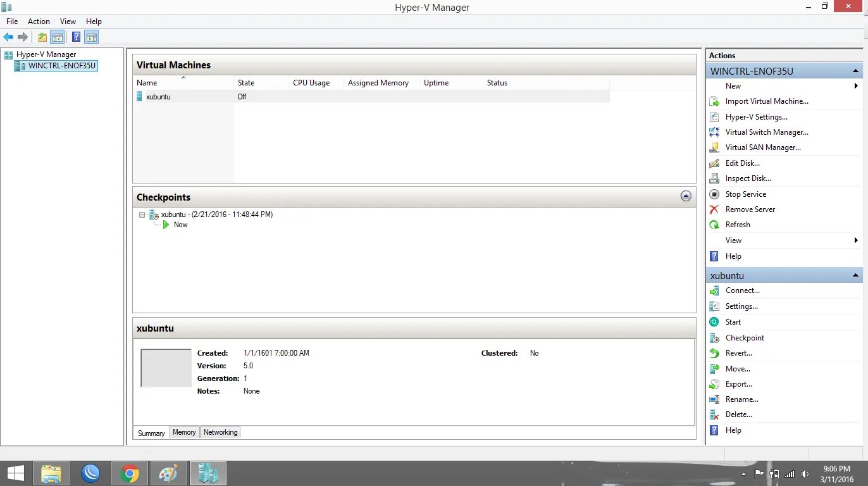Viewport: 868px width, 486px height.
Task: Collapse the WINCTRL-ENOF35U actions section
Action: point(855,71)
